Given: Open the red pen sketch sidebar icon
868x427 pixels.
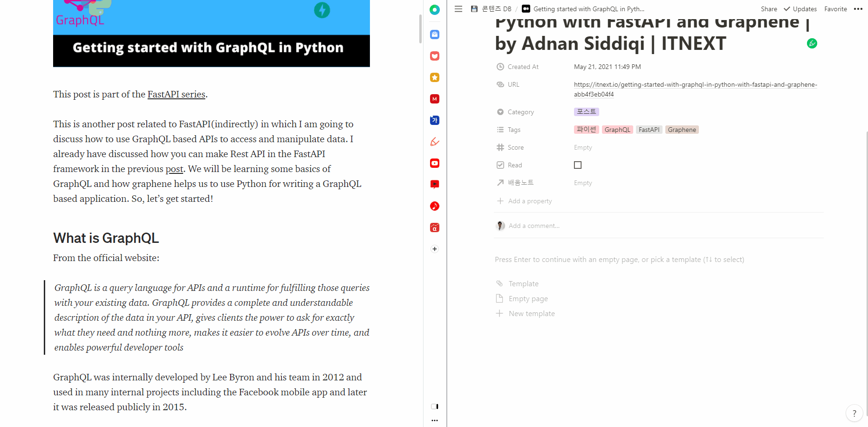Looking at the screenshot, I should coord(435,142).
